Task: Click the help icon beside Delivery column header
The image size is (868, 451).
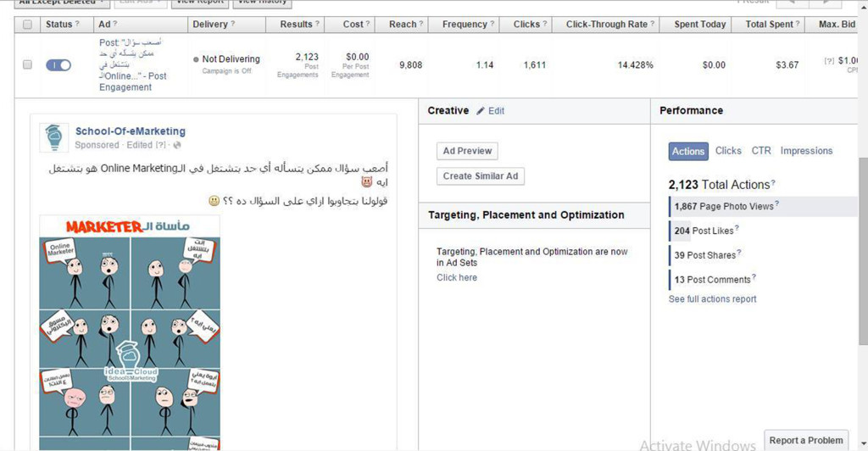Action: click(x=232, y=24)
